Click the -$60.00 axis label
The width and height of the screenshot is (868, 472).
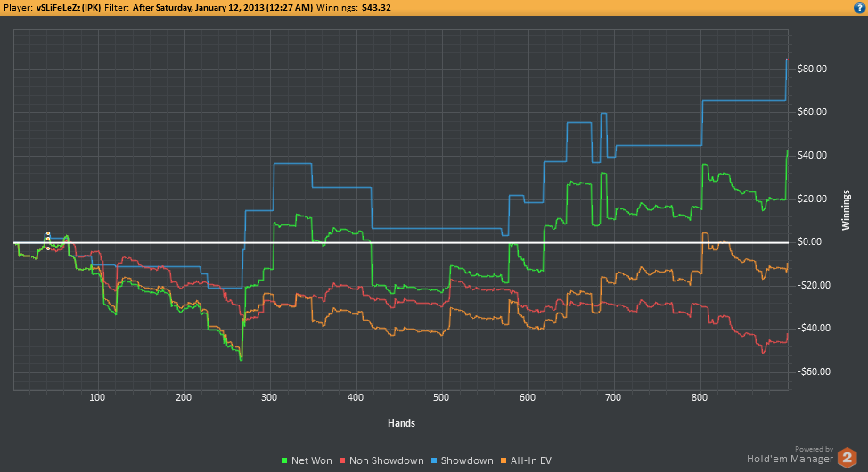click(814, 372)
